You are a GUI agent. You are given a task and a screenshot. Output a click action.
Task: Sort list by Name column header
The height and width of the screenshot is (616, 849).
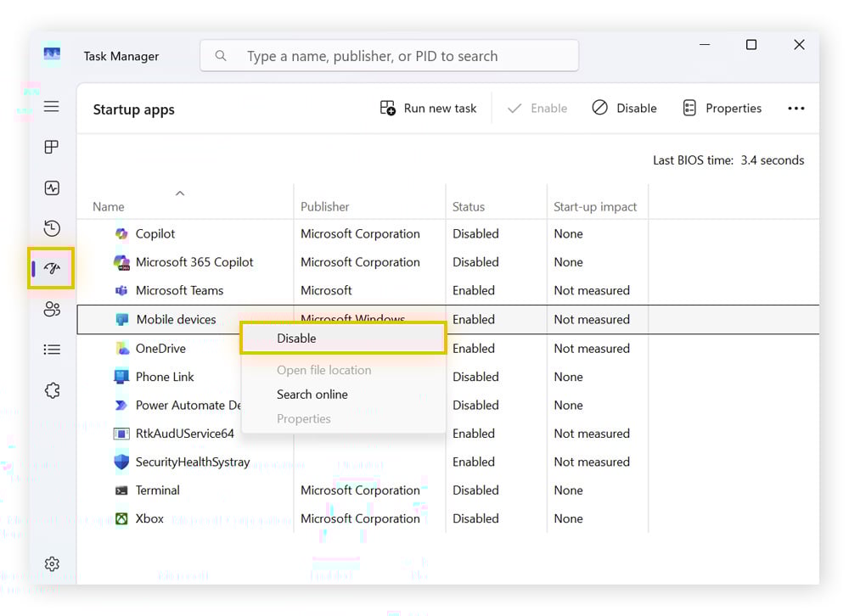coord(109,207)
